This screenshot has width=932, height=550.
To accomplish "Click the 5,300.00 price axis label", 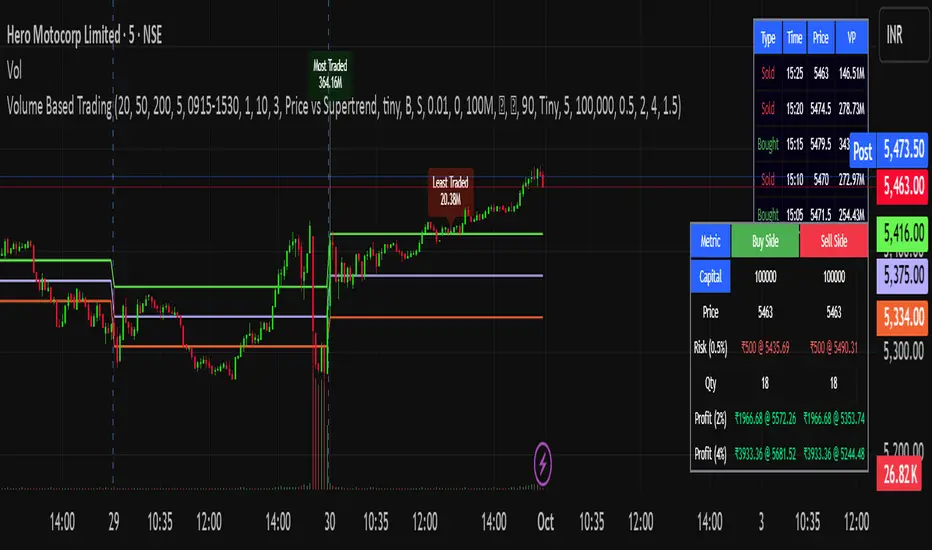I will [903, 351].
